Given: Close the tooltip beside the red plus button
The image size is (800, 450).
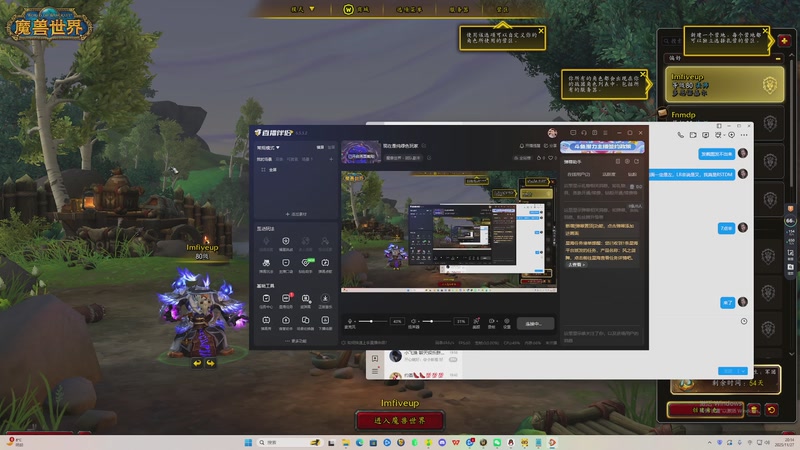Looking at the screenshot, I should click(x=764, y=31).
